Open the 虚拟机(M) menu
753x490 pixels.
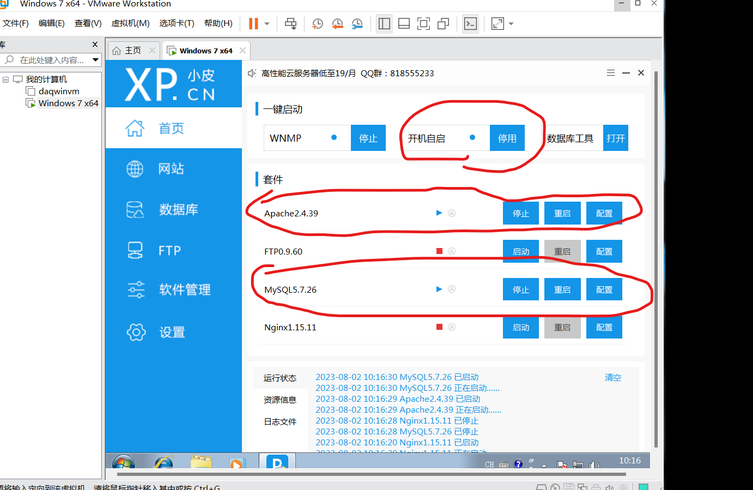click(x=130, y=23)
